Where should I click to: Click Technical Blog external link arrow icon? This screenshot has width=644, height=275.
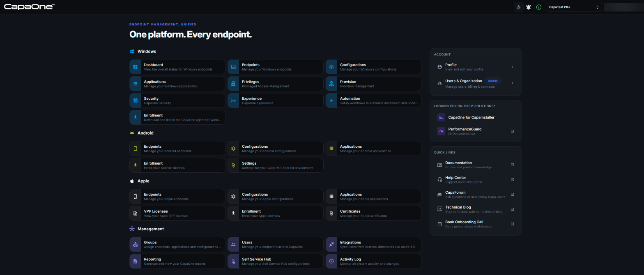coord(512,209)
